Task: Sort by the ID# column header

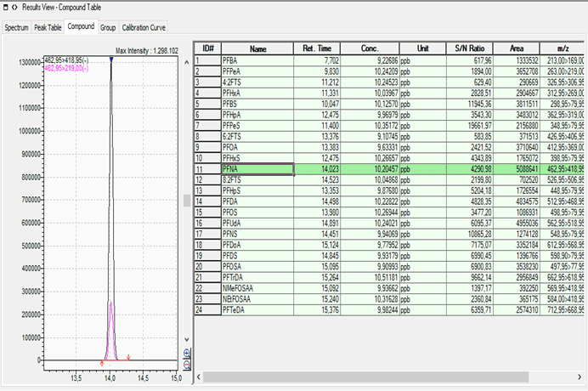Action: (208, 48)
